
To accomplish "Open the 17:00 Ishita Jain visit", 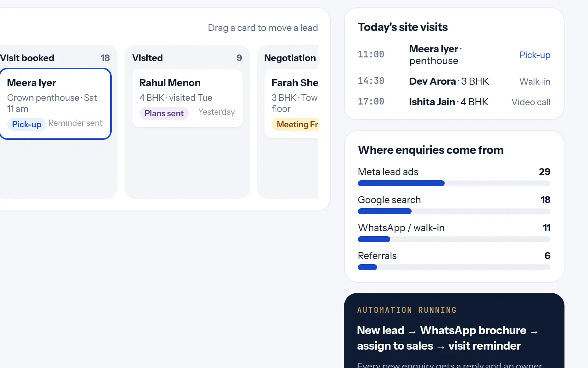I will [454, 102].
